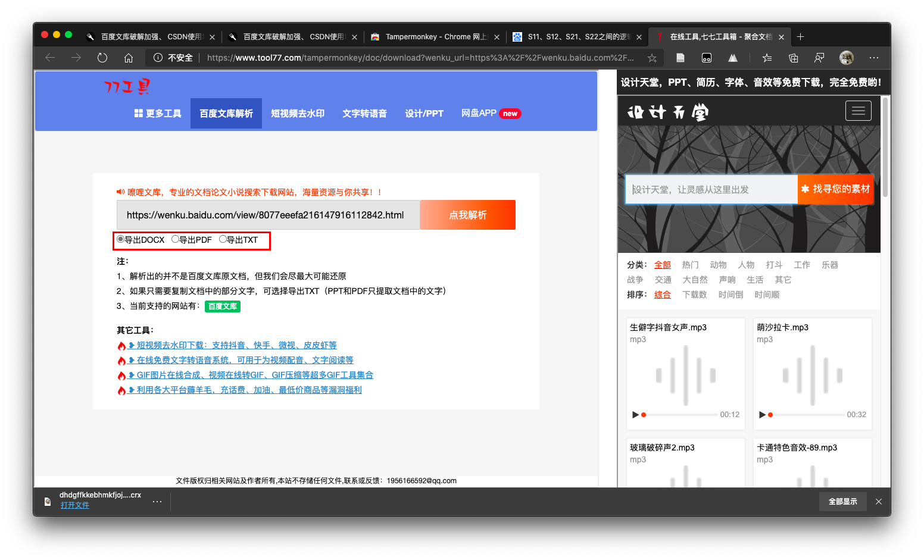Switch to the S11、S12、S21、S22 tab
924x560 pixels.
pyautogui.click(x=577, y=37)
